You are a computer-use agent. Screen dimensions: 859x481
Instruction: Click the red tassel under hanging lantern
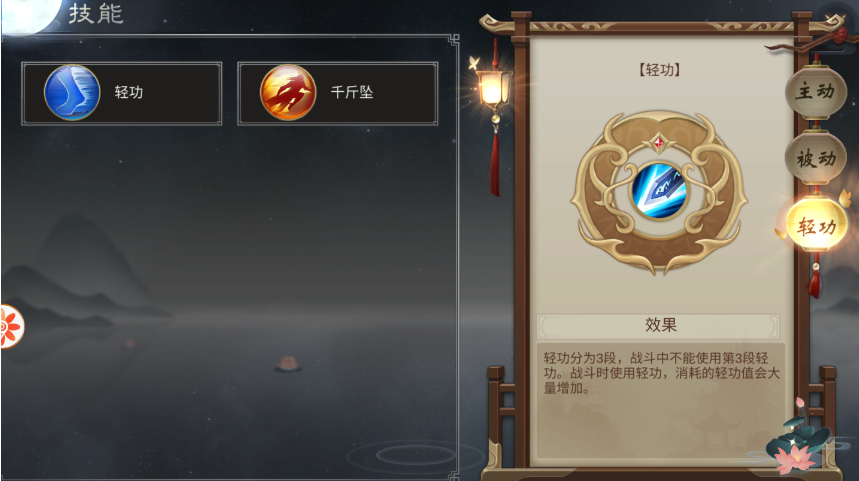[495, 164]
